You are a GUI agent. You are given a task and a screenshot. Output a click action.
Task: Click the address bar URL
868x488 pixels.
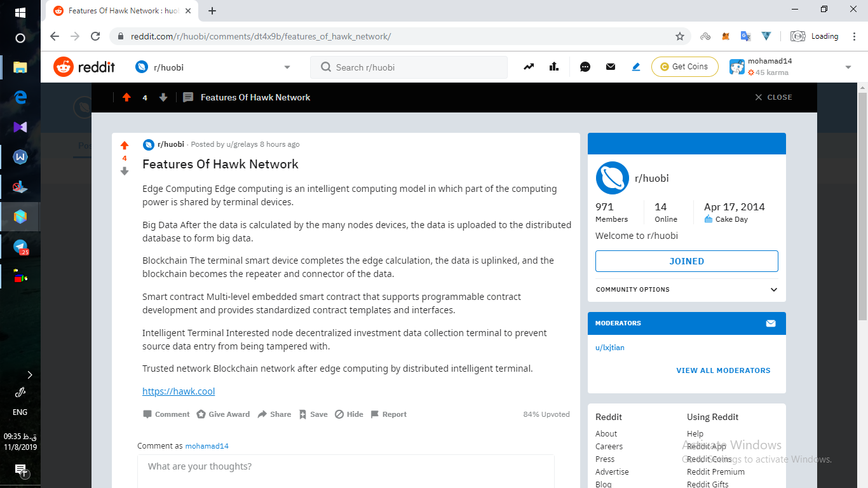click(261, 36)
